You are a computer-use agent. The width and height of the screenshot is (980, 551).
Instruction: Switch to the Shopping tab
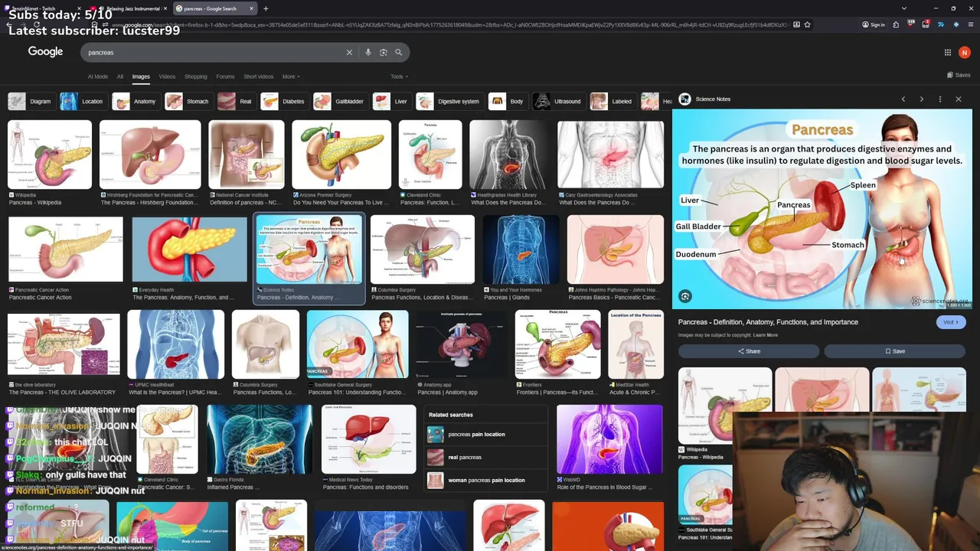pos(196,77)
